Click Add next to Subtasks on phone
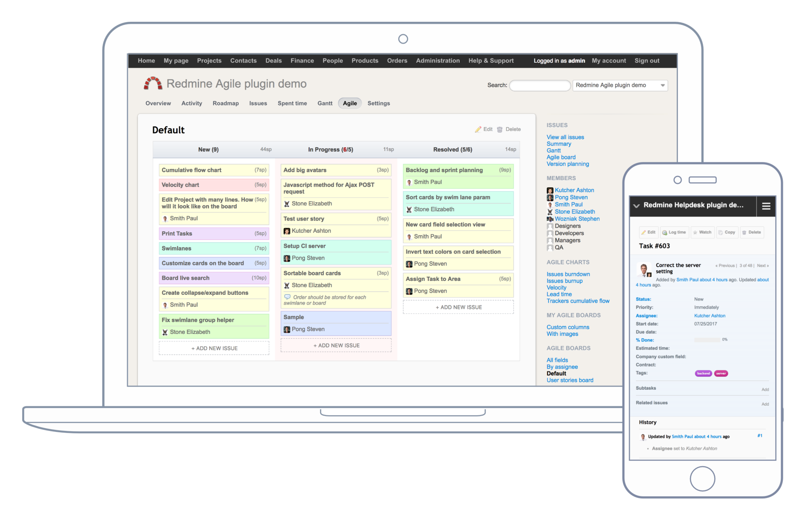The image size is (812, 528). [x=765, y=389]
